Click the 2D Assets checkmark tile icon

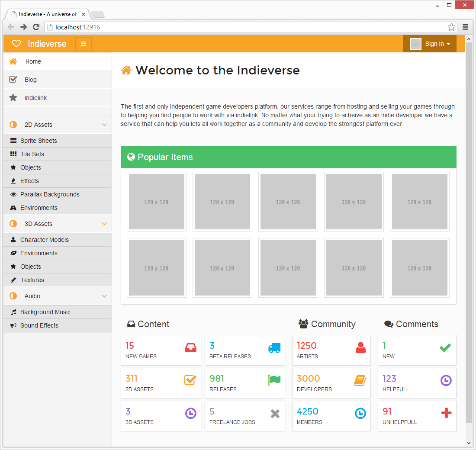tap(190, 380)
